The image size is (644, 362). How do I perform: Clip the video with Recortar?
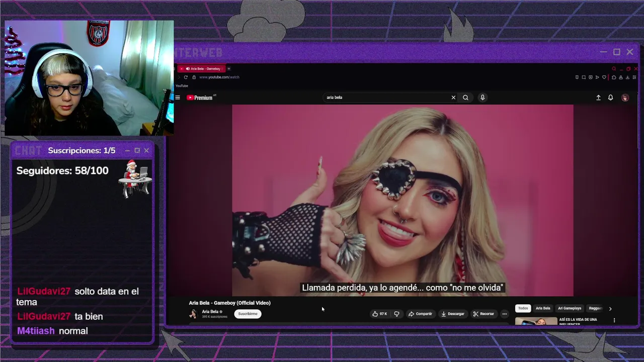[x=484, y=314]
